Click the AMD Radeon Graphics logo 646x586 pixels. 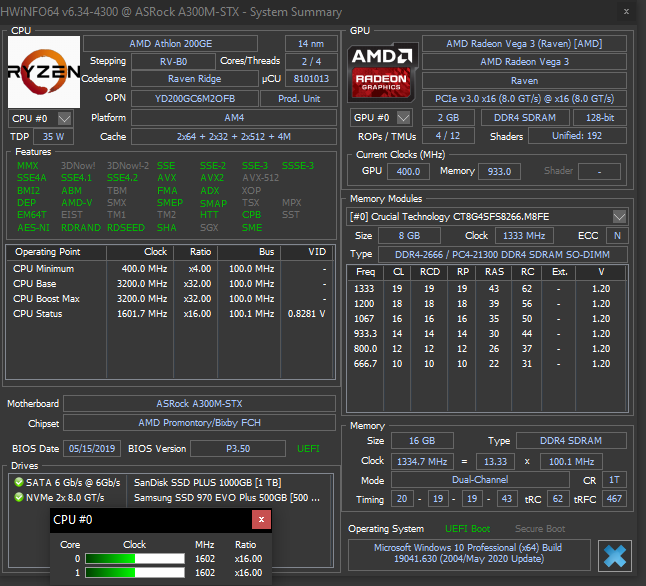pyautogui.click(x=383, y=73)
